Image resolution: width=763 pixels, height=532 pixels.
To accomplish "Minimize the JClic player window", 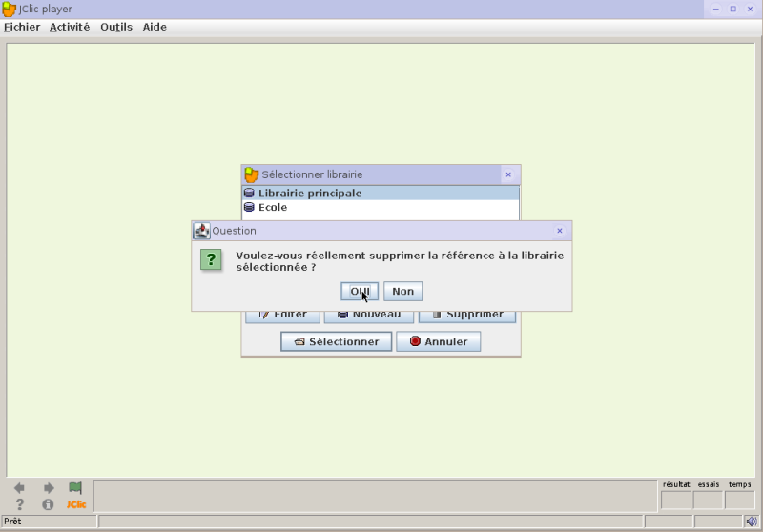I will pos(716,9).
